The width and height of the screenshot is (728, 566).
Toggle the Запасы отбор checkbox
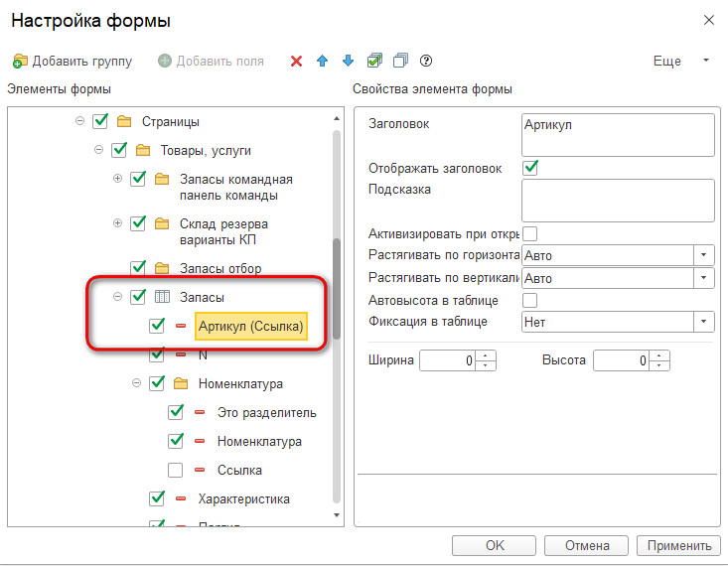coord(138,267)
